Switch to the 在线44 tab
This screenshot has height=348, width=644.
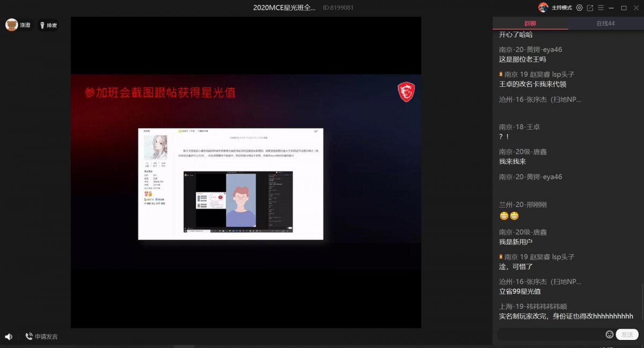pos(605,24)
